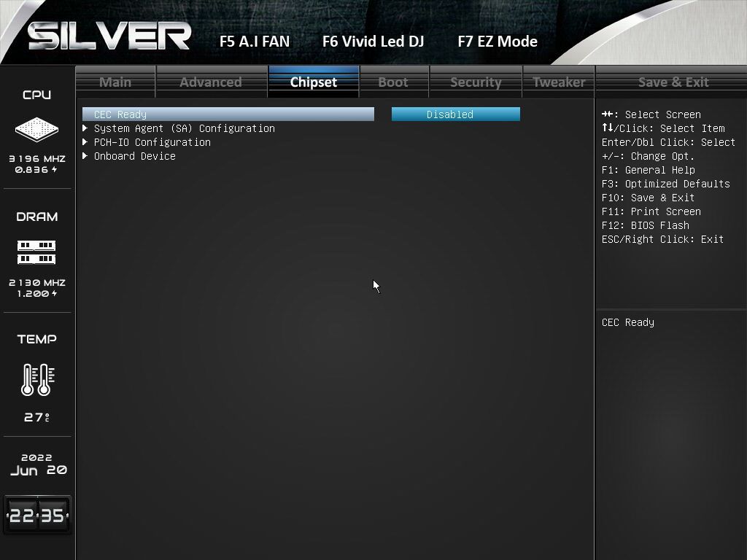Image resolution: width=747 pixels, height=560 pixels.
Task: Open F5 A.I FAN settings
Action: click(x=255, y=42)
